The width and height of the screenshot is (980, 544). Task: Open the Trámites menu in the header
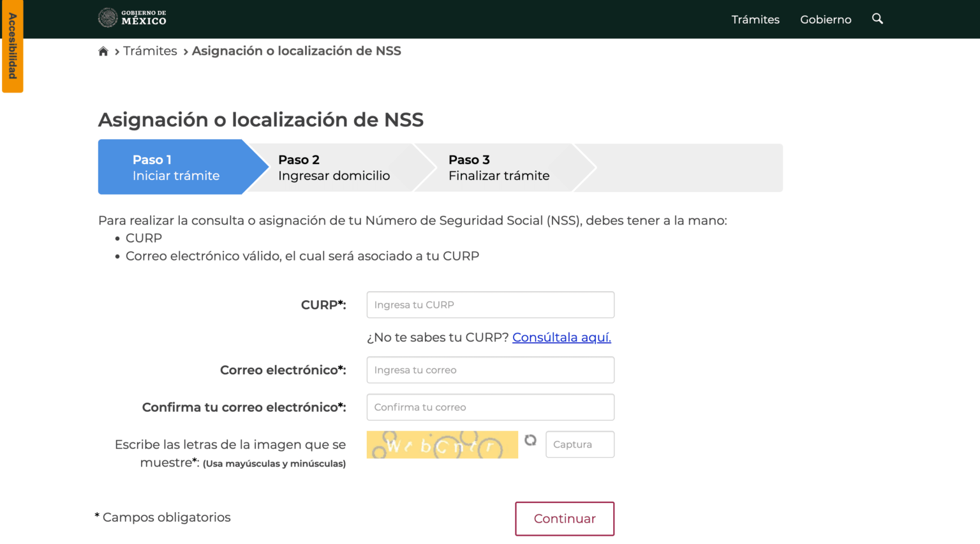[755, 20]
